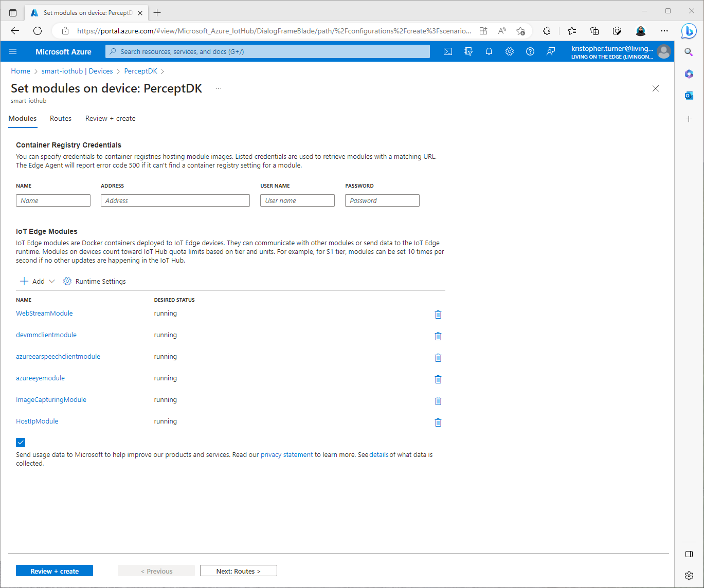Open the Help question mark icon
Image resolution: width=704 pixels, height=588 pixels.
click(530, 51)
